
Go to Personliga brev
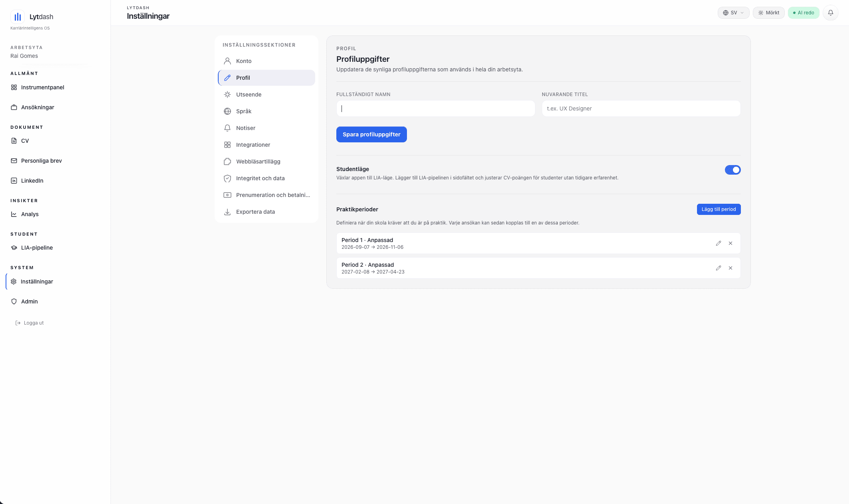pyautogui.click(x=41, y=161)
